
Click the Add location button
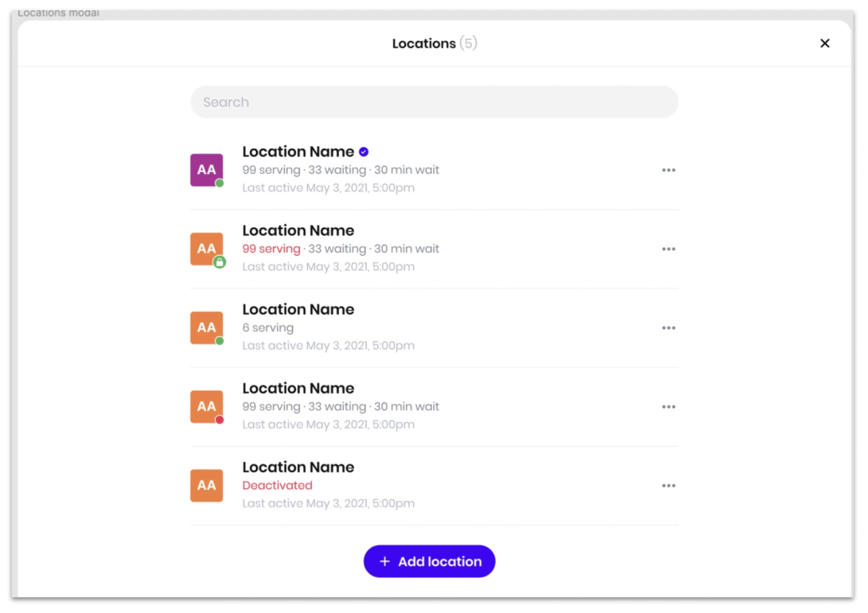coord(429,561)
